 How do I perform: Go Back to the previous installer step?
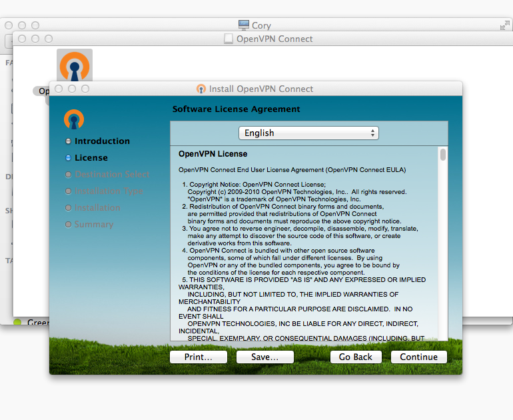[x=356, y=357]
